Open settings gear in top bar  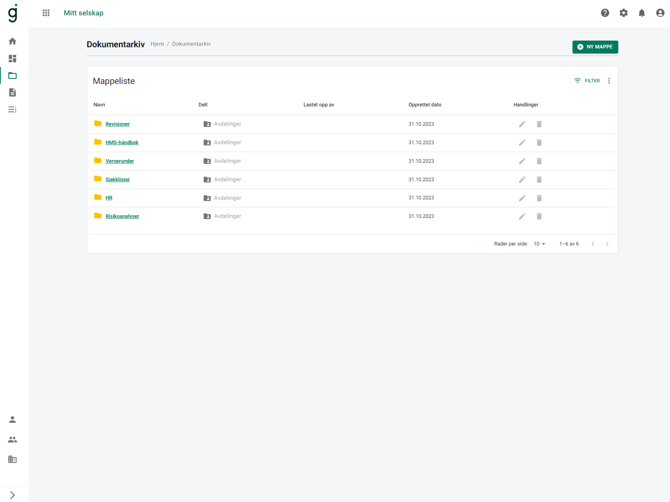point(623,13)
